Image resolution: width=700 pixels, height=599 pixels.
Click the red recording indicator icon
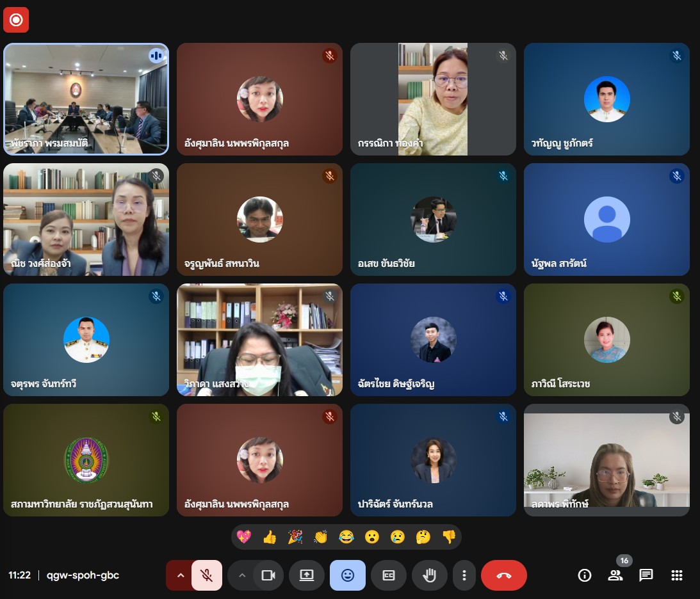point(16,20)
